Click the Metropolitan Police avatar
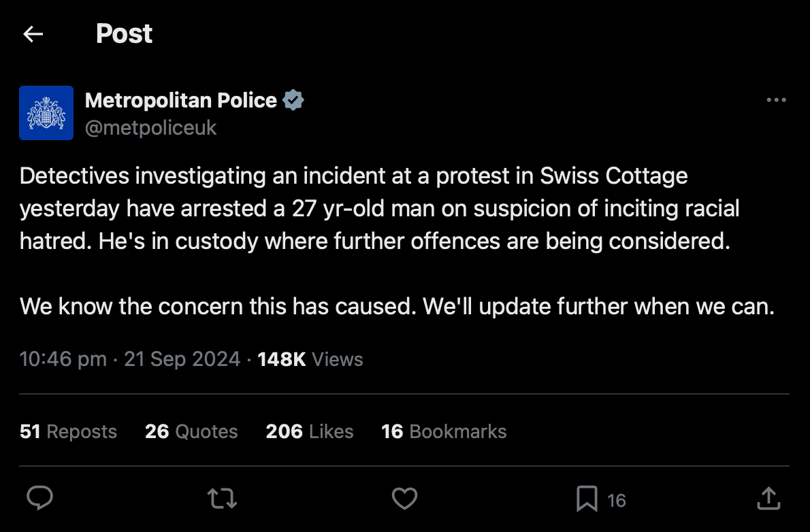This screenshot has width=810, height=532. pyautogui.click(x=46, y=113)
